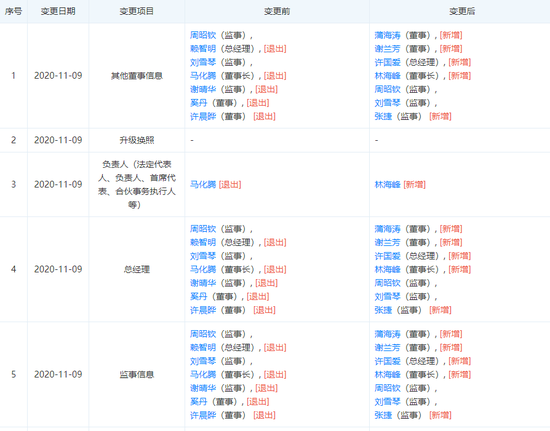This screenshot has height=431, width=550.
Task: Click [退出] tag next to 马化腾 in row 3
Action: click(230, 184)
